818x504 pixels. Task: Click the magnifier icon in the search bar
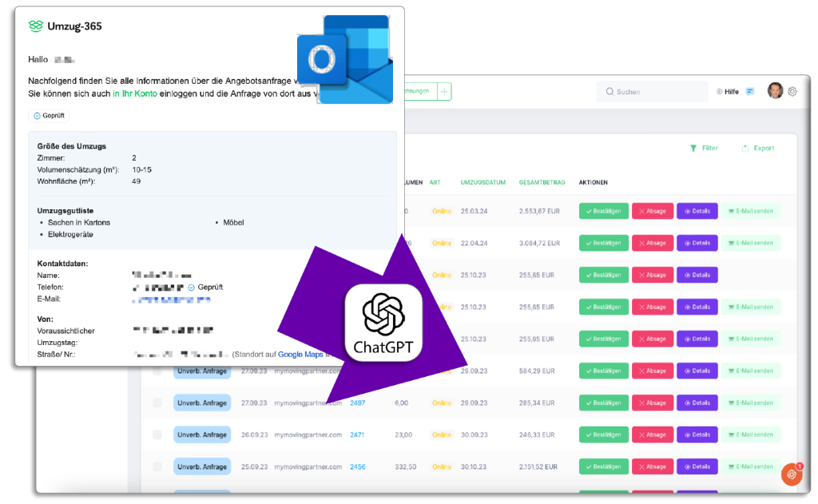click(610, 91)
